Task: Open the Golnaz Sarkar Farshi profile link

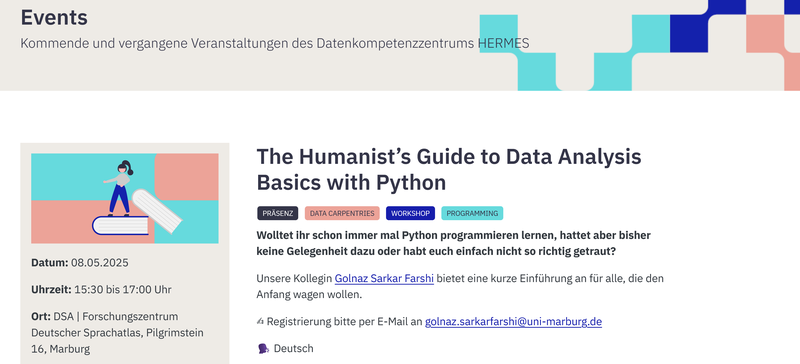Action: click(384, 279)
